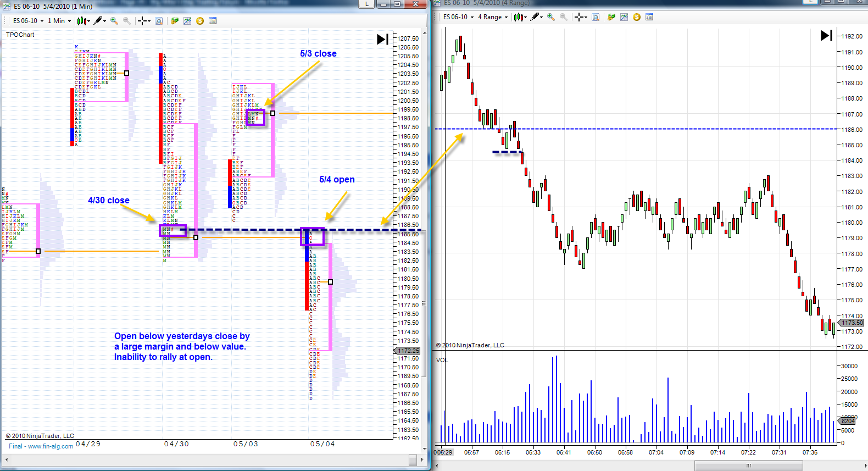Click the chart window icon in the 1 Min title bar
The image size is (868, 471).
(7, 6)
